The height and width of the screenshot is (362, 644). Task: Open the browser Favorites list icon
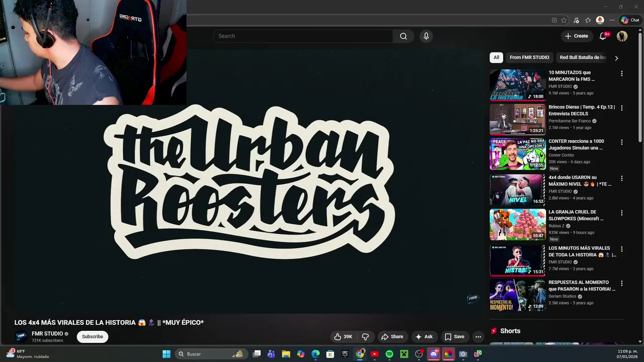588,20
